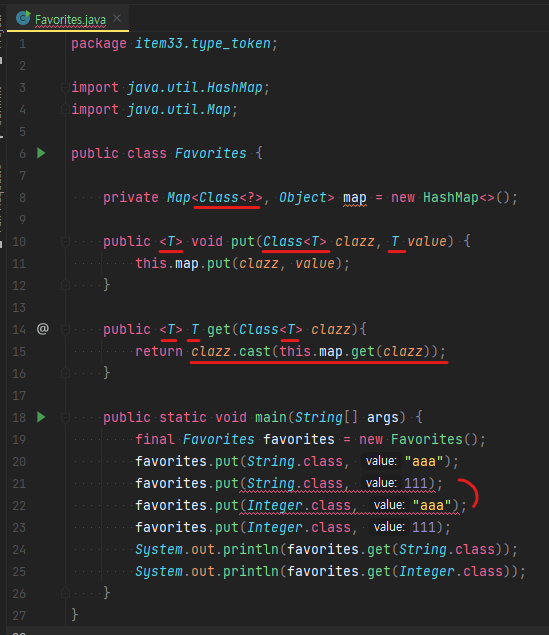The height and width of the screenshot is (635, 549).
Task: Click Class<?> in the map field declaration
Action: click(x=231, y=198)
